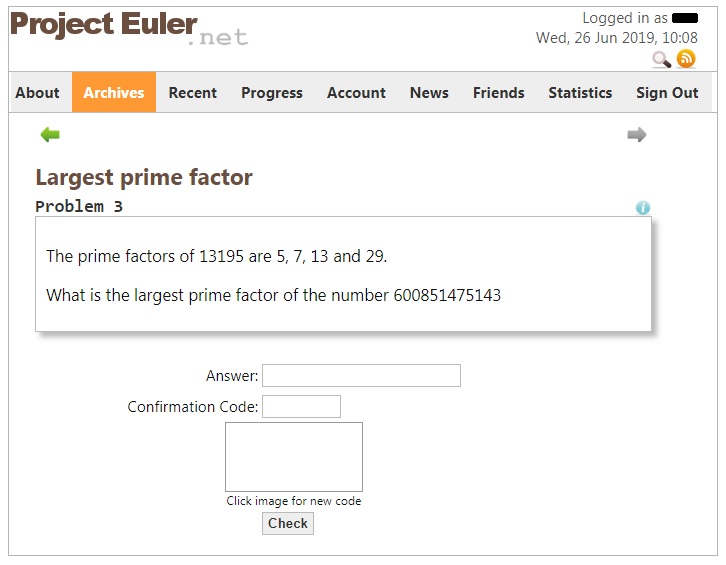Click the captcha image for new code
726x565 pixels.
point(294,457)
